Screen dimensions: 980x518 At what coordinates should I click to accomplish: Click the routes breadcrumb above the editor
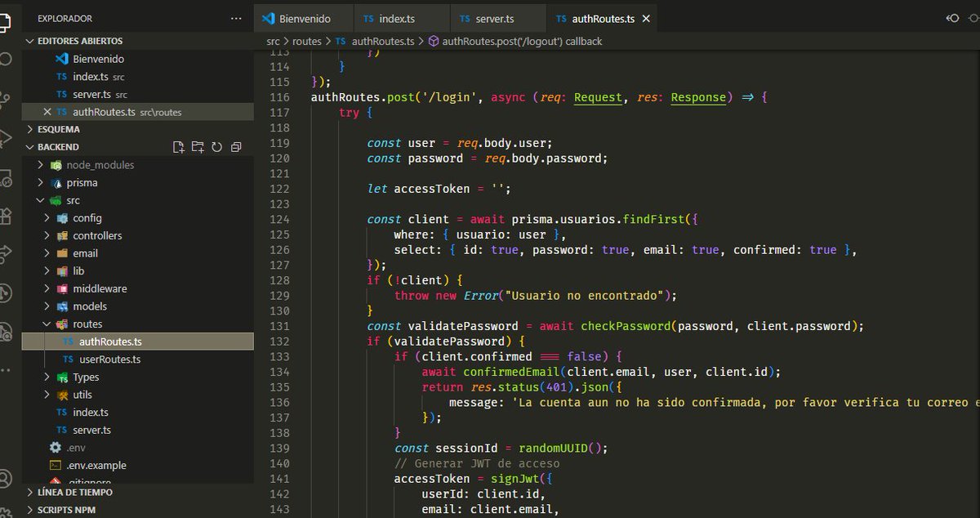(x=306, y=40)
